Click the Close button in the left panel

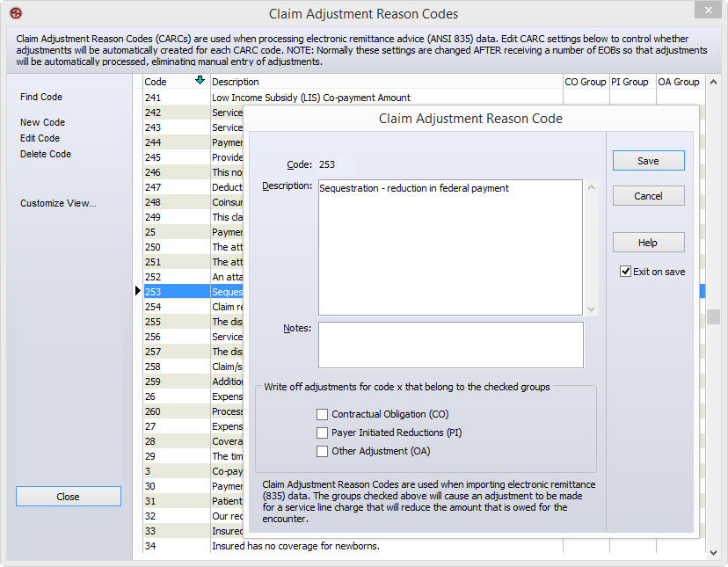pyautogui.click(x=68, y=496)
